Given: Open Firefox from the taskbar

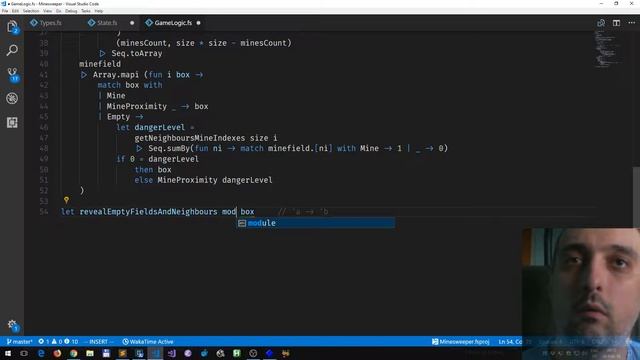Looking at the screenshot, I should 57,353.
